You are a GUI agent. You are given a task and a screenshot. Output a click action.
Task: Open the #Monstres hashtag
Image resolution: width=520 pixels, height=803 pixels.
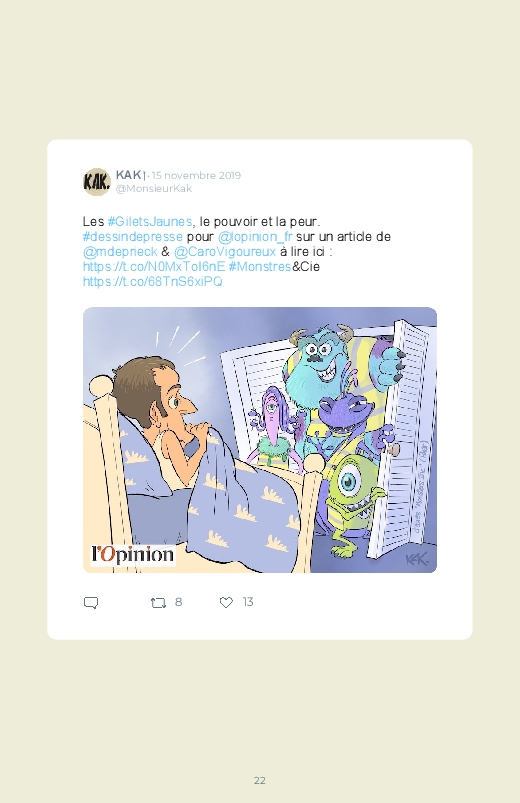pyautogui.click(x=260, y=267)
